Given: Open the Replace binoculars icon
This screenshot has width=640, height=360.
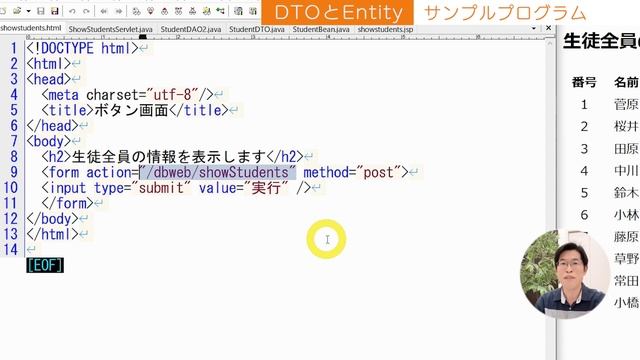Looking at the screenshot, I should pos(178,11).
